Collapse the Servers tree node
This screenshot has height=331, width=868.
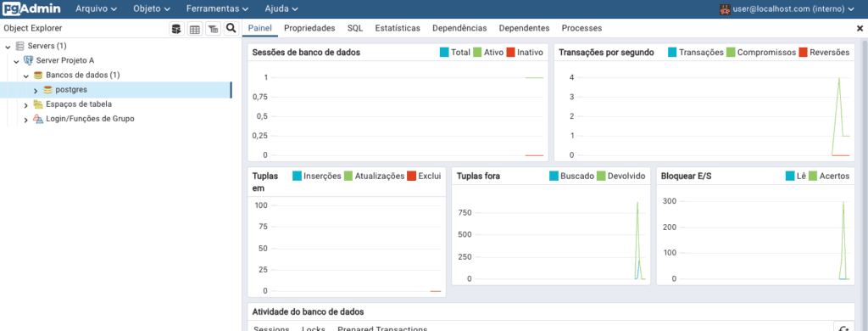pyautogui.click(x=8, y=47)
